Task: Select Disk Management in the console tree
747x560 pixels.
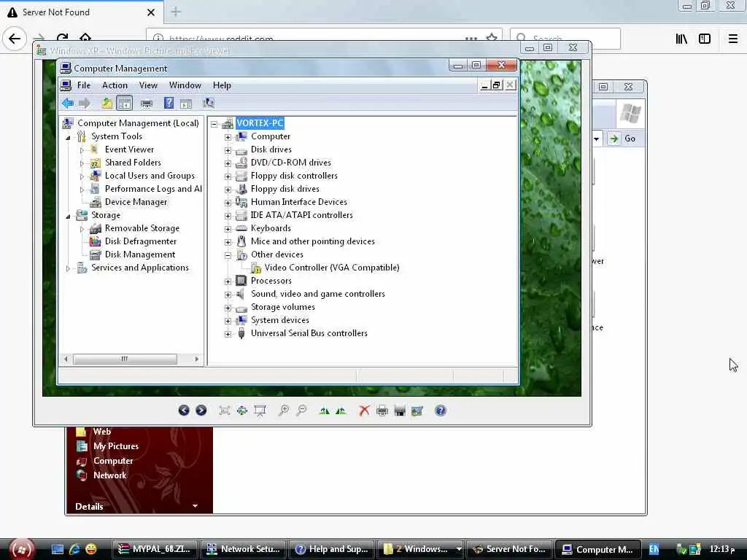Action: [140, 254]
